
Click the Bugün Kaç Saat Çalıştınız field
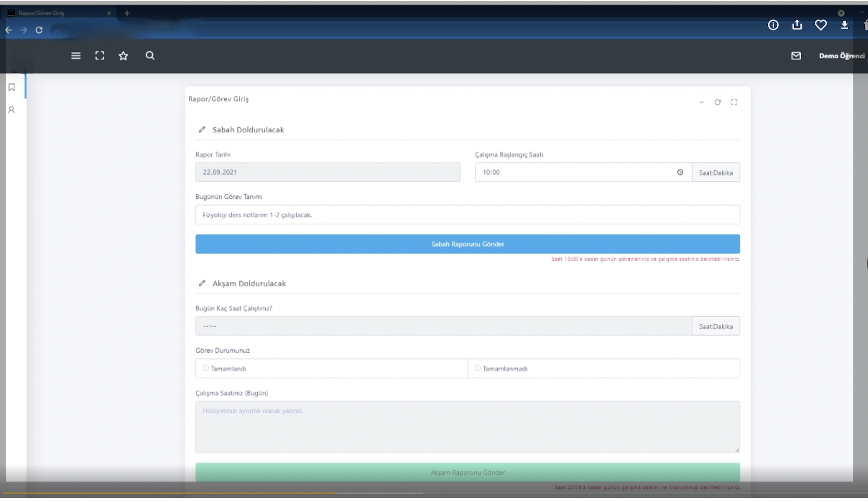tap(443, 326)
